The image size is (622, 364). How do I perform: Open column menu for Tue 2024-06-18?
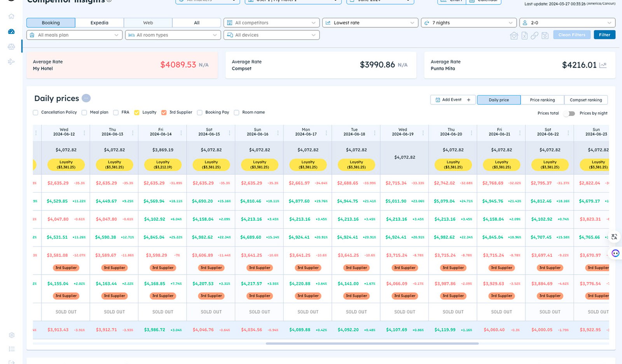point(375,133)
